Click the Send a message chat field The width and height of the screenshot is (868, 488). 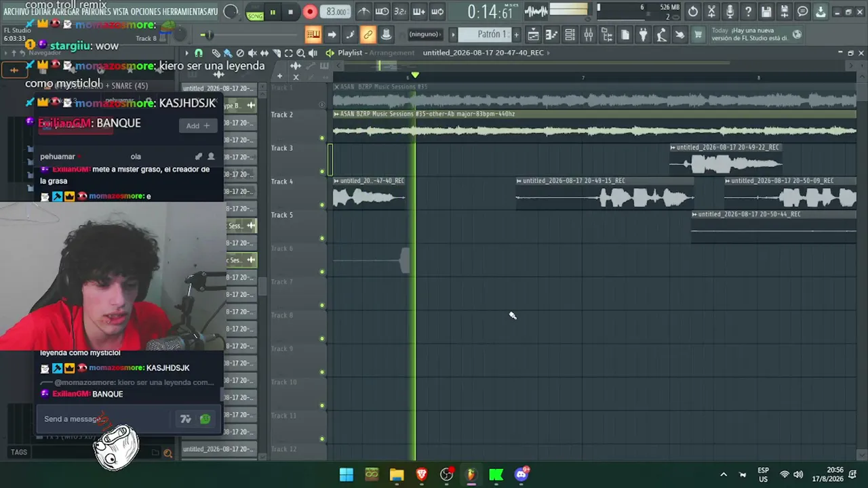105,419
